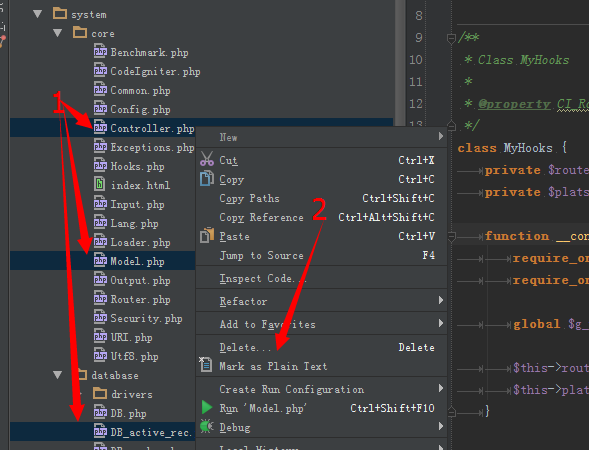Viewport: 589px width, 450px height.
Task: Select the Security.php file name
Action: click(146, 319)
